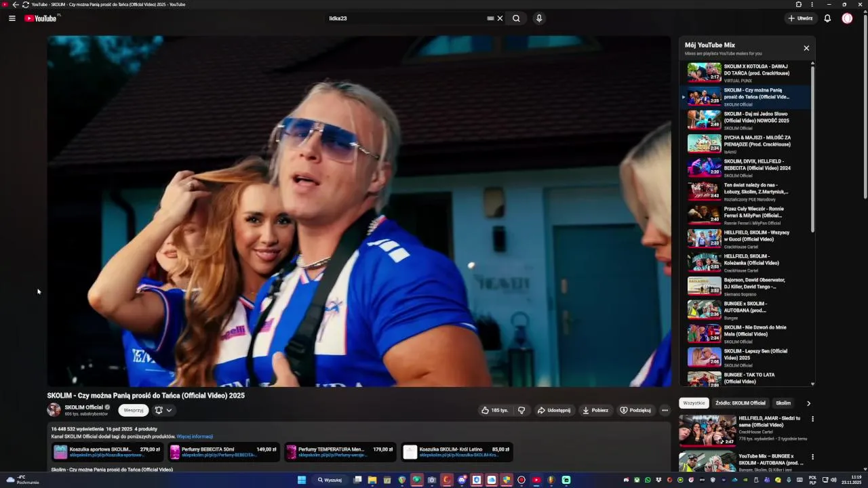Viewport: 868px width, 488px height.
Task: Play SKOLIM X KOTOLGA - DAWAJ DO TAŃCA
Action: [745, 73]
